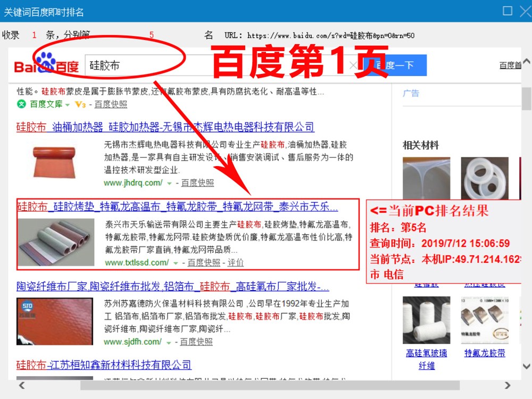
Task: Open the 高硅氧玻璃纤维 related material link
Action: click(427, 359)
